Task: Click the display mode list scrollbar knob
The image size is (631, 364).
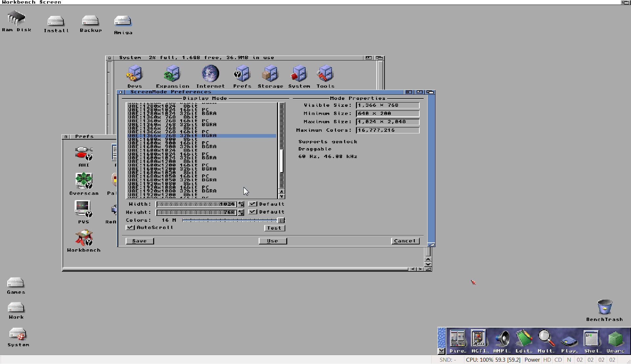Action: [x=282, y=161]
